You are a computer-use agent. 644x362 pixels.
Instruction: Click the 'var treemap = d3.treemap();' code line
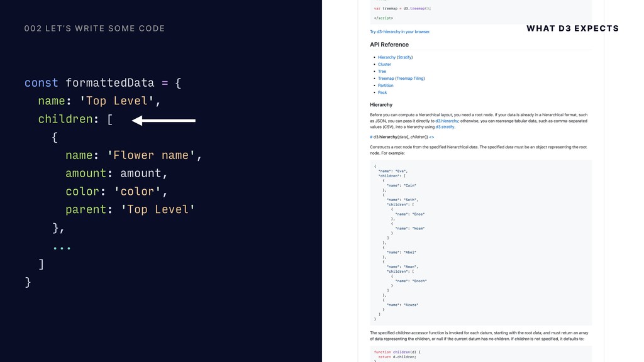402,9
